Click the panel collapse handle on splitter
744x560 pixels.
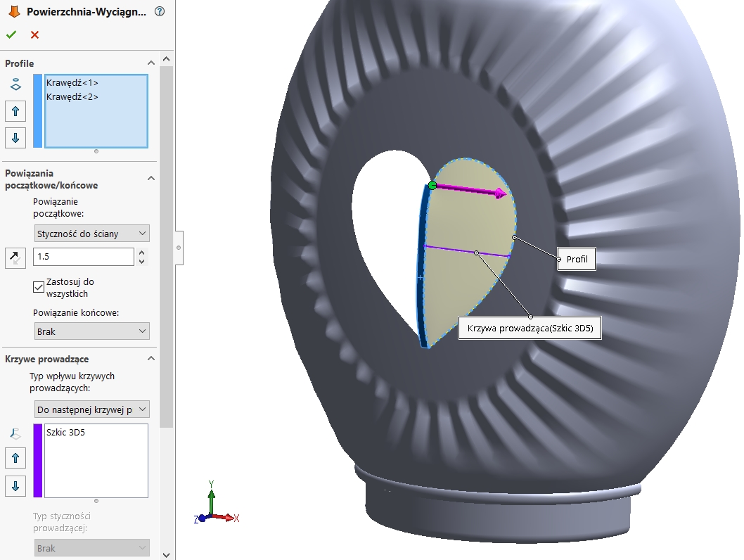pos(179,248)
